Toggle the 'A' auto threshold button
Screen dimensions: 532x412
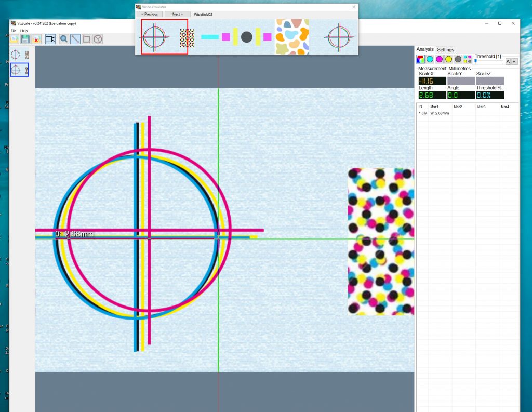click(508, 61)
